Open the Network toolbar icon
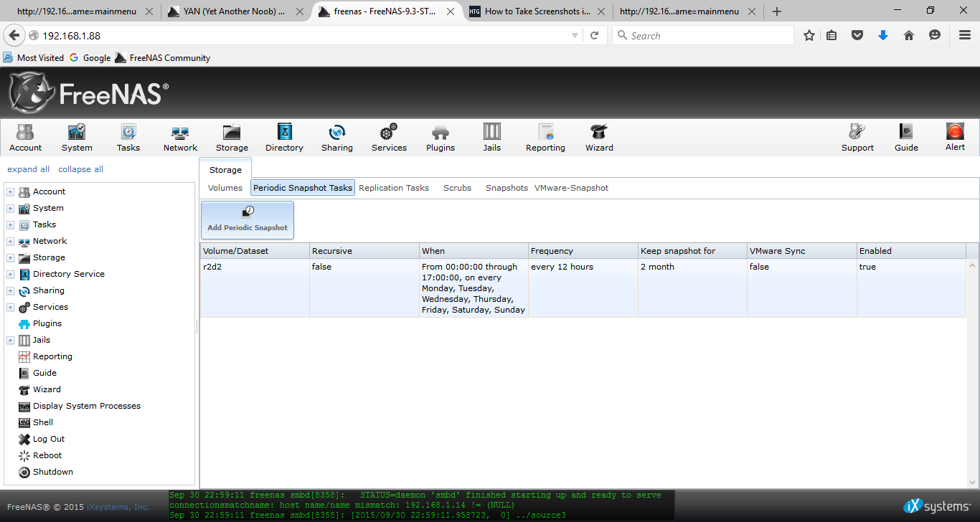 [x=180, y=138]
